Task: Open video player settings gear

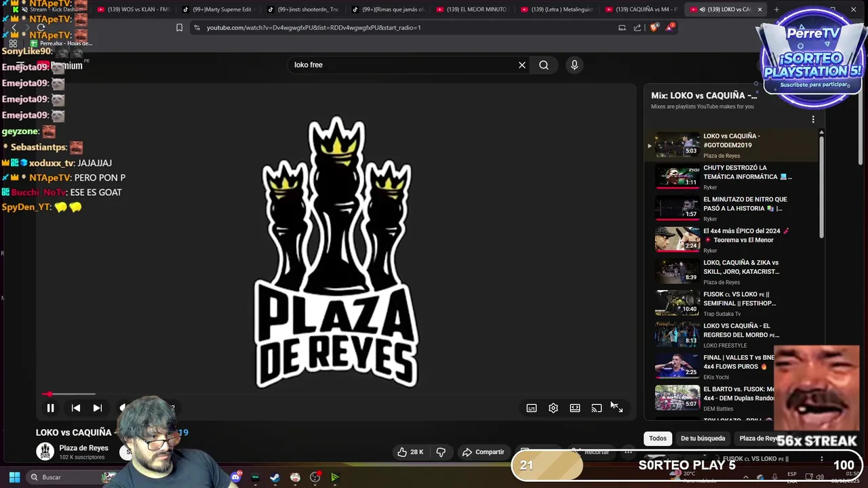Action: (x=553, y=408)
